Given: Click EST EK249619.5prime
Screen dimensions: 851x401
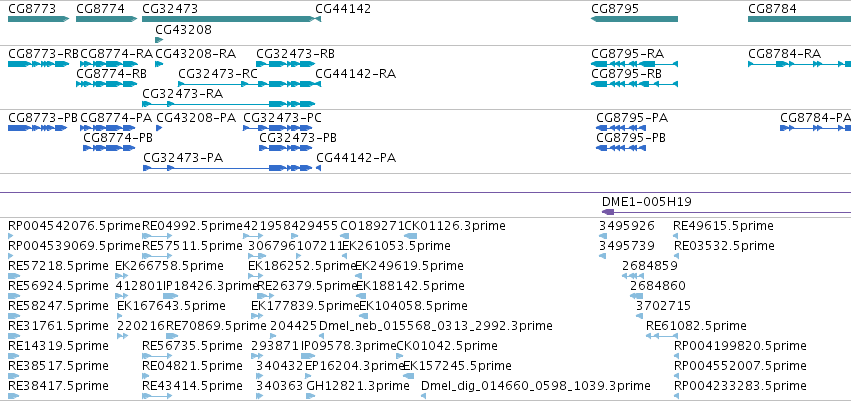Looking at the screenshot, I should [x=359, y=276].
